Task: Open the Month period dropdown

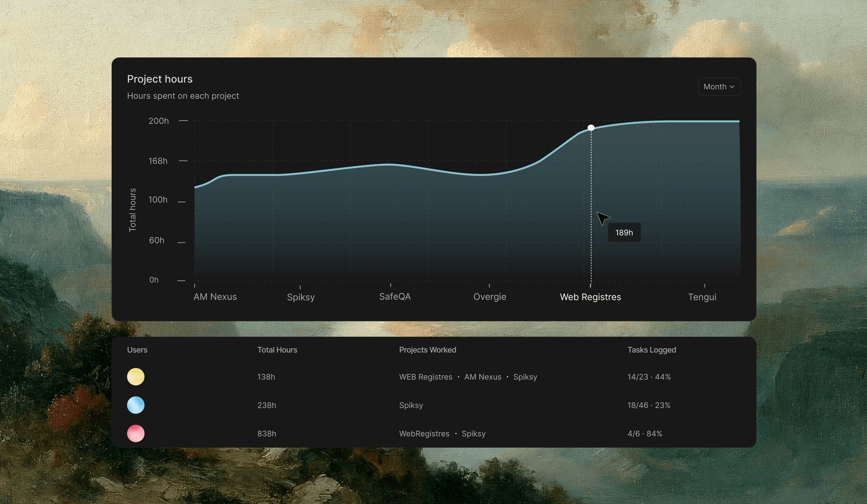Action: (719, 87)
